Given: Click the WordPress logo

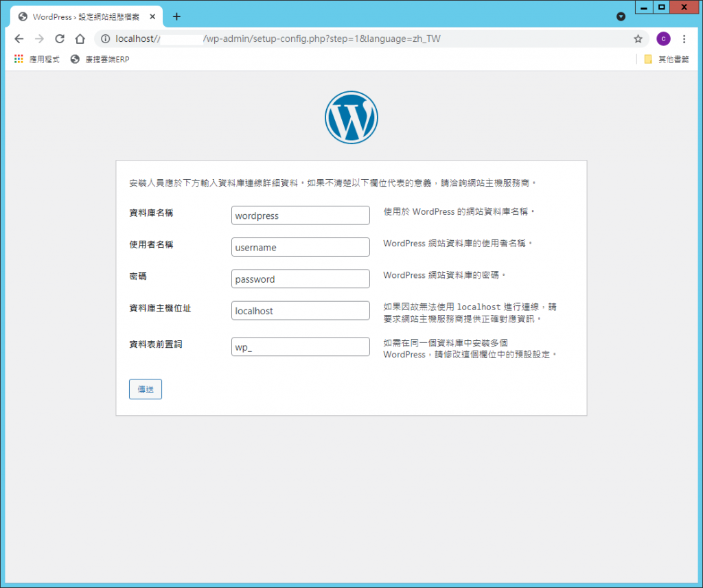Looking at the screenshot, I should (x=351, y=117).
